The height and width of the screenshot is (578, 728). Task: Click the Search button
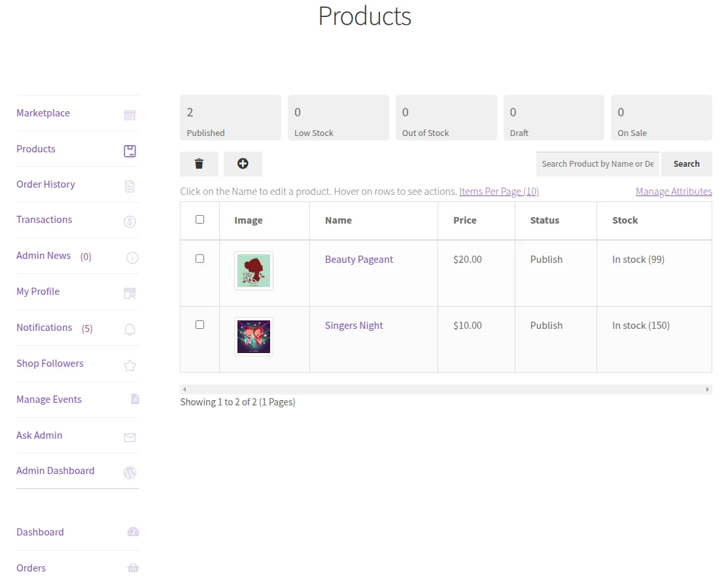coord(686,163)
